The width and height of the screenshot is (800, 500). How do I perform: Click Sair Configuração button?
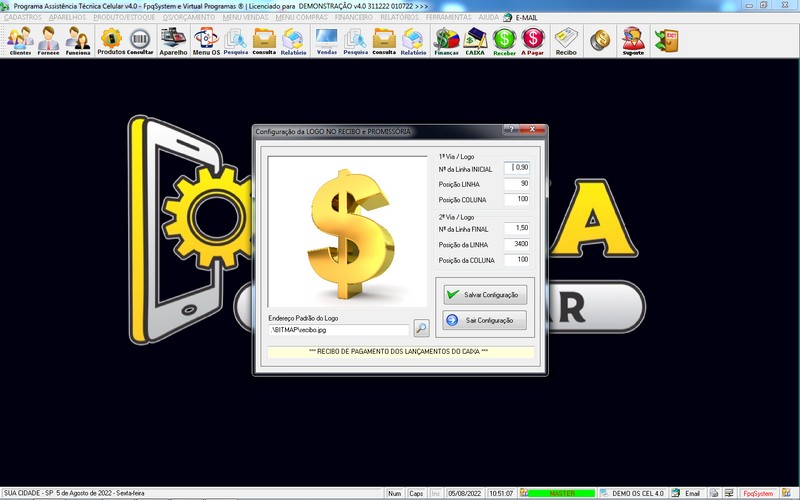point(485,320)
